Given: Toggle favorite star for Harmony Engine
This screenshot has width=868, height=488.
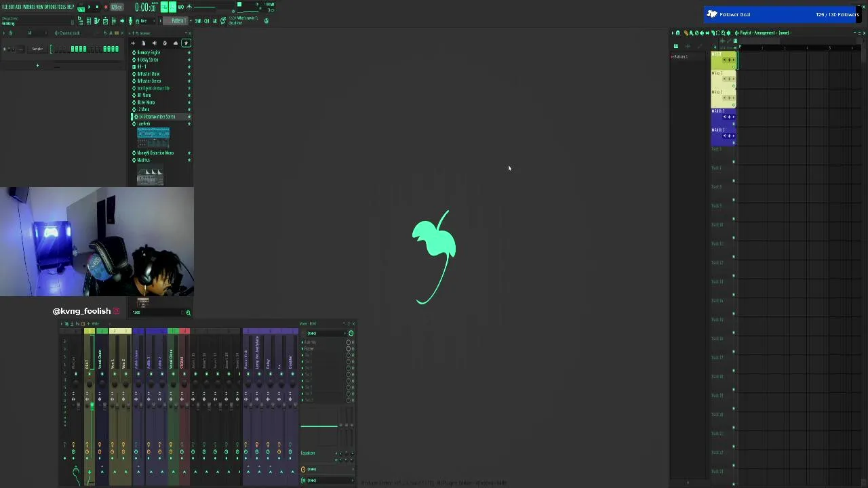Looking at the screenshot, I should tap(189, 52).
